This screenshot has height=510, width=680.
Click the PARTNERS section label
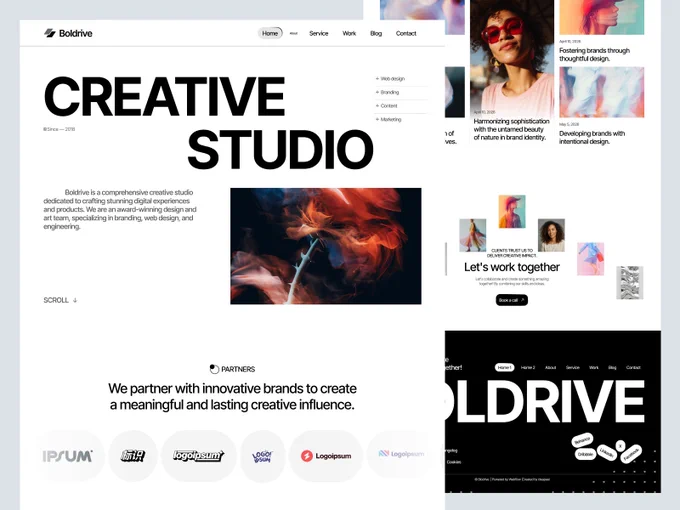point(238,369)
